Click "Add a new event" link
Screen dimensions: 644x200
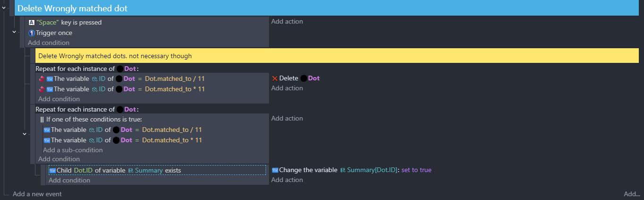[37, 194]
